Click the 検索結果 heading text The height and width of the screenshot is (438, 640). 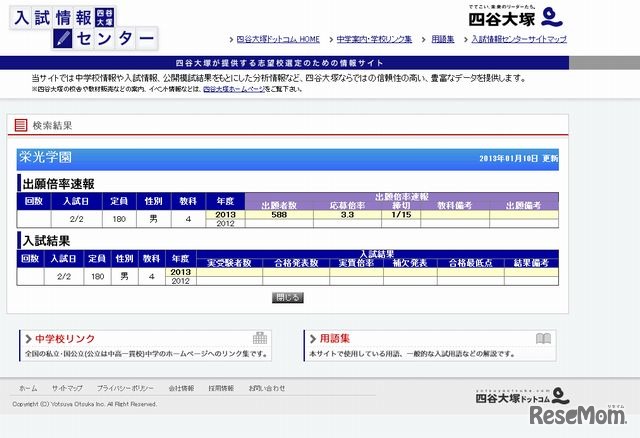(52, 125)
